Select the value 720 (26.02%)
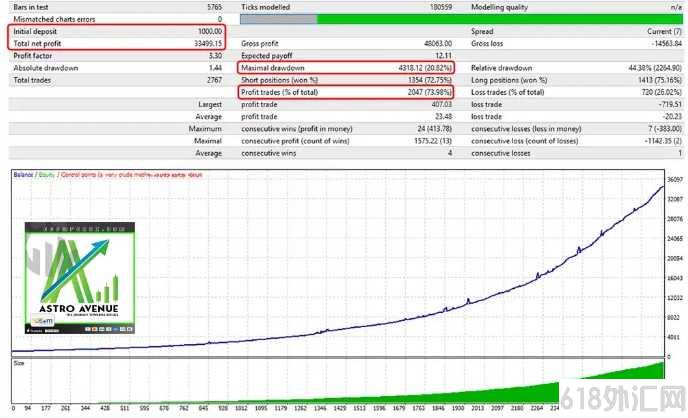The image size is (688, 418). pos(662,92)
